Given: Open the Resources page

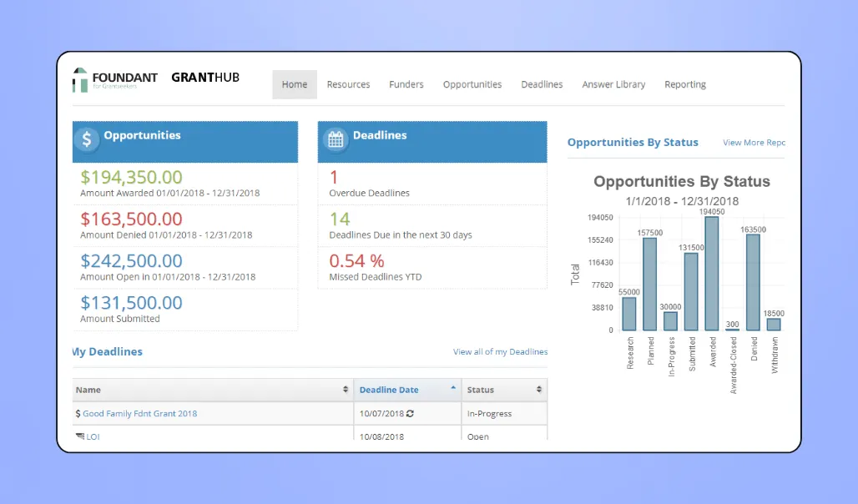Looking at the screenshot, I should 348,83.
